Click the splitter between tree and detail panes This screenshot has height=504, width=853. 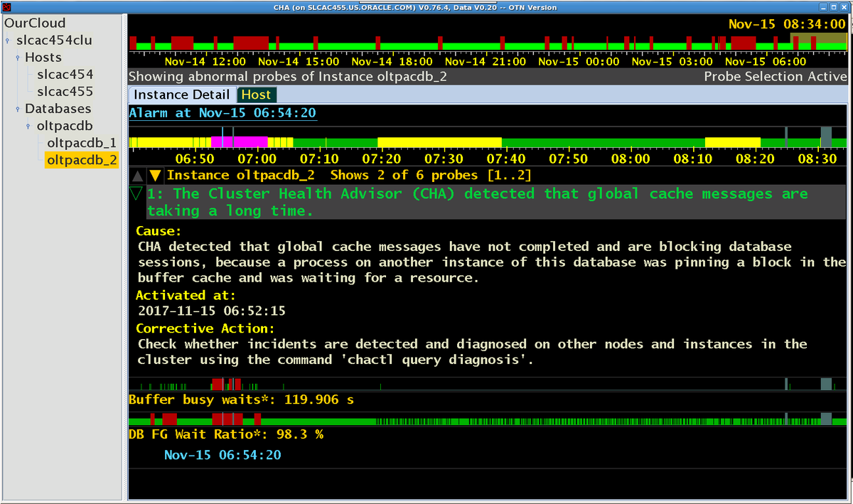(124, 259)
